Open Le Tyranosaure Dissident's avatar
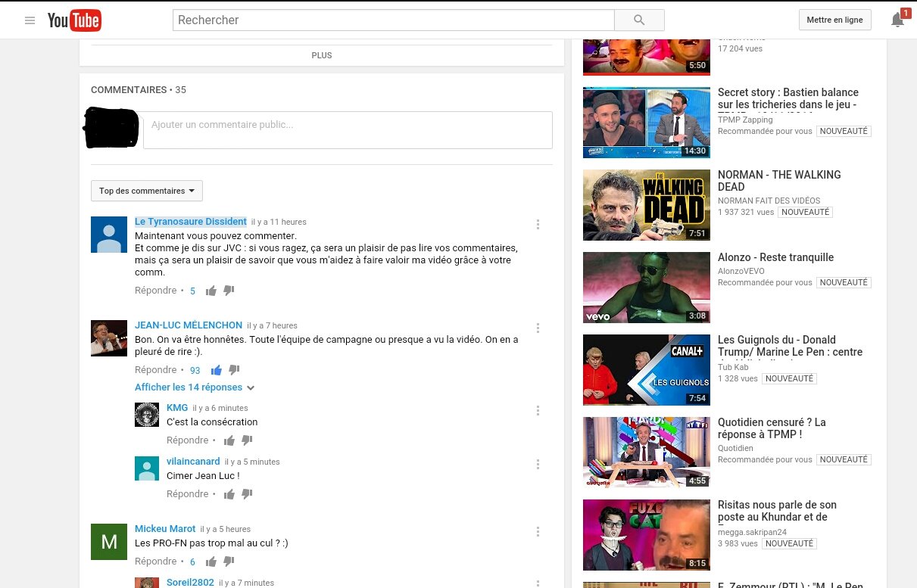The image size is (917, 588). point(109,235)
